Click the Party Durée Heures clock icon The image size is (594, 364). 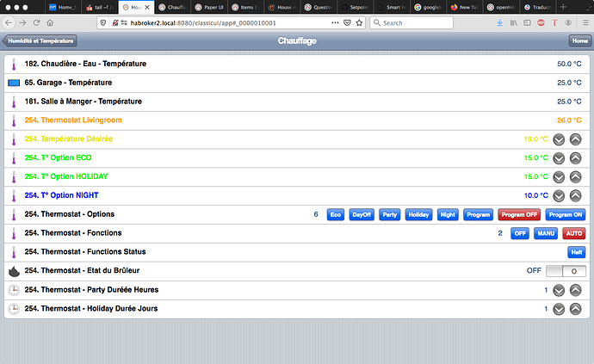point(14,290)
